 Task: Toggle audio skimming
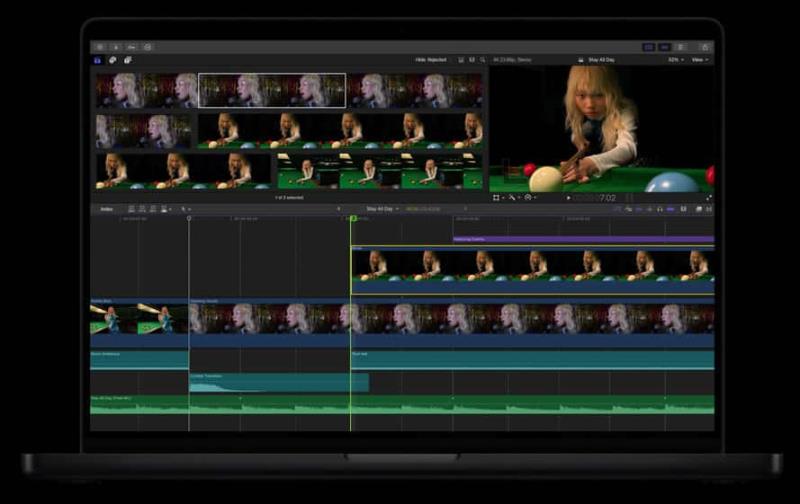click(x=649, y=209)
